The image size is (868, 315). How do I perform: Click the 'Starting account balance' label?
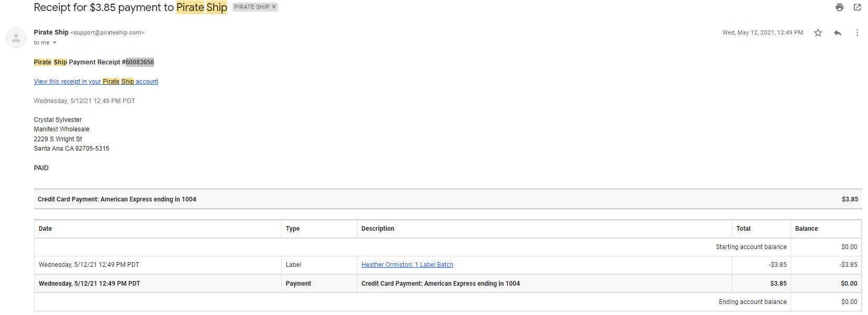point(751,247)
